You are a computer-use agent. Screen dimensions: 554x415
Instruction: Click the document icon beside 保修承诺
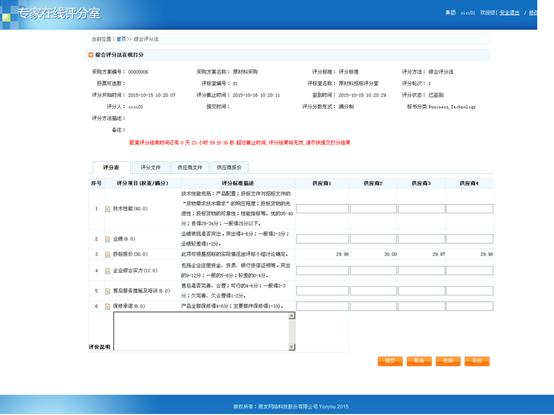point(107,306)
